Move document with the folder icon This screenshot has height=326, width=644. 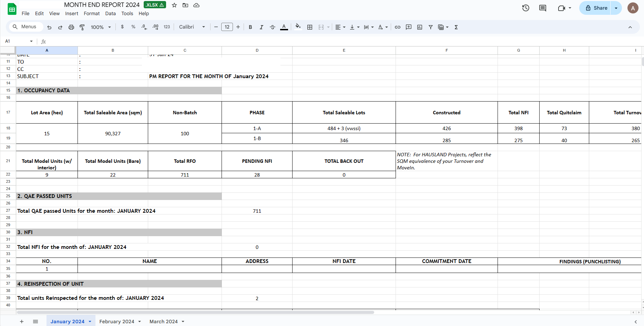pos(185,5)
